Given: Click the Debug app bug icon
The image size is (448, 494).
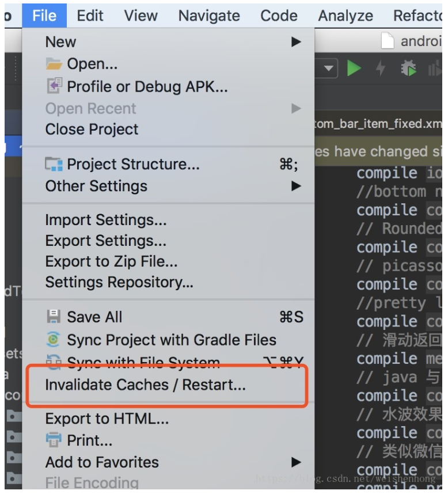Looking at the screenshot, I should (x=408, y=69).
